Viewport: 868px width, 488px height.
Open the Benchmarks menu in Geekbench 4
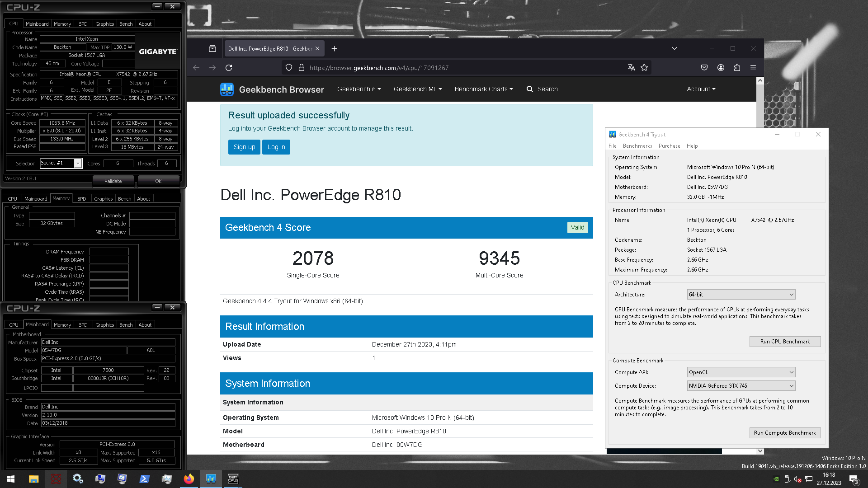(637, 146)
